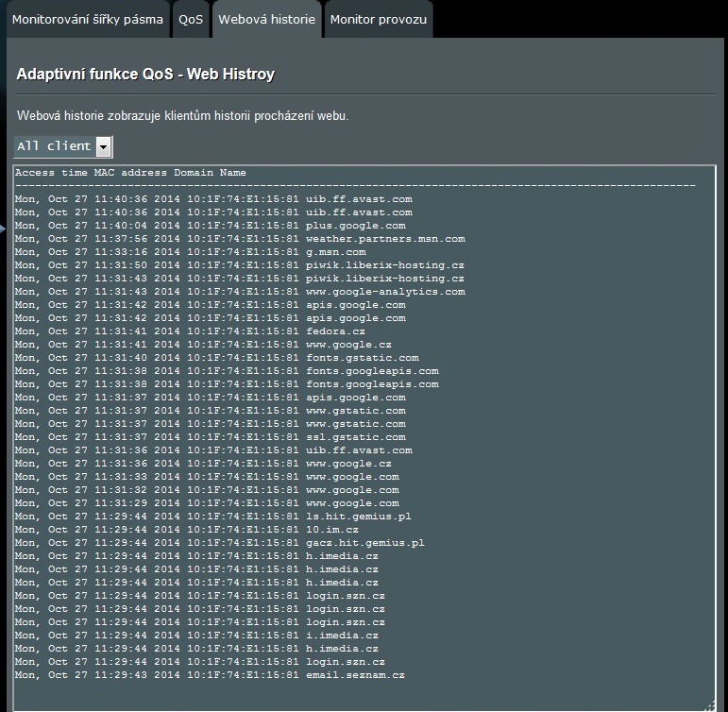Click the resize grip of the log area
Viewport: 728px width, 712px height.
[709, 706]
